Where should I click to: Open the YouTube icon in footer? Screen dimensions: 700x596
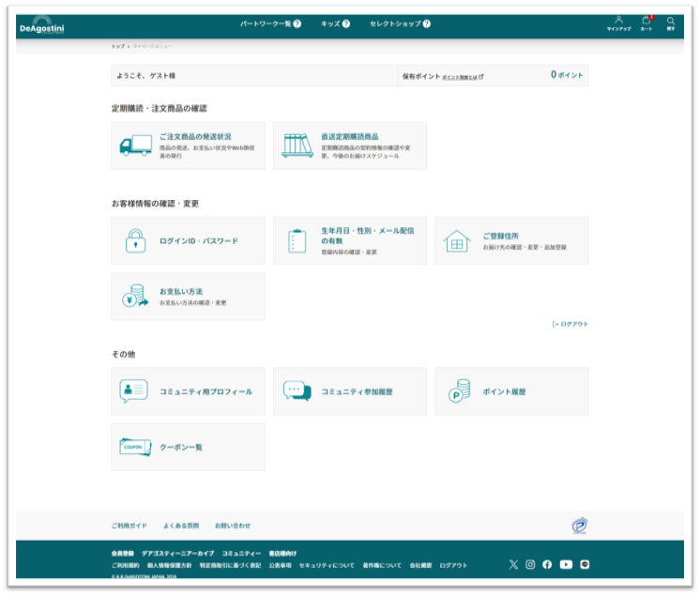(566, 564)
